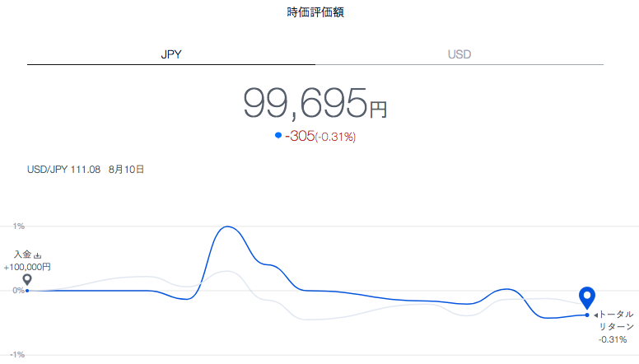
Task: Click the blue line's peak near 1%
Action: point(227,226)
